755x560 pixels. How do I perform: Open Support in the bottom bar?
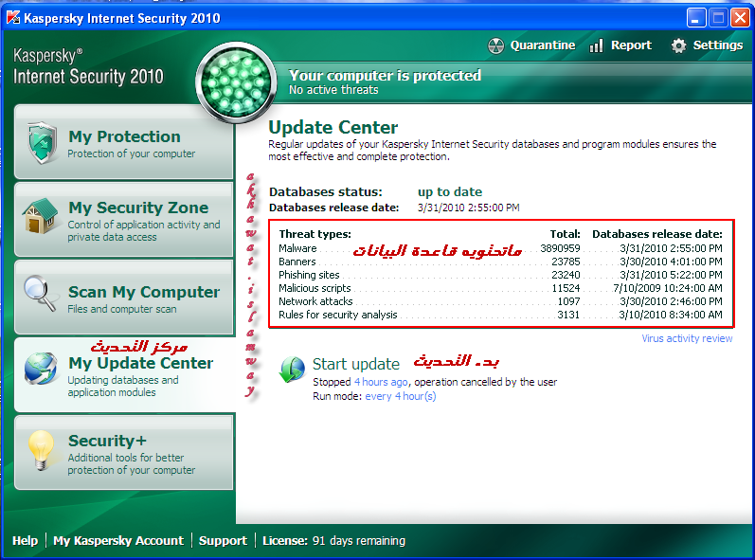223,541
